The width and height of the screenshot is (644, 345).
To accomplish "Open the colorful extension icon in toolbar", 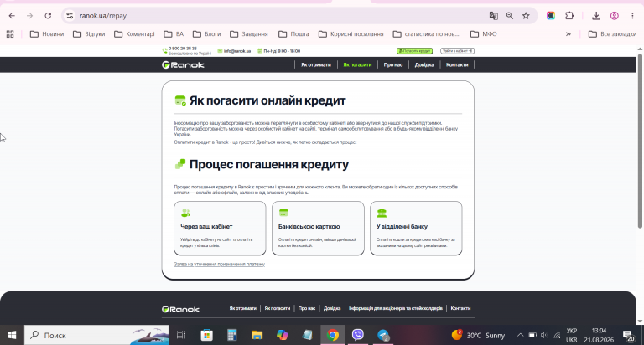I will click(551, 16).
